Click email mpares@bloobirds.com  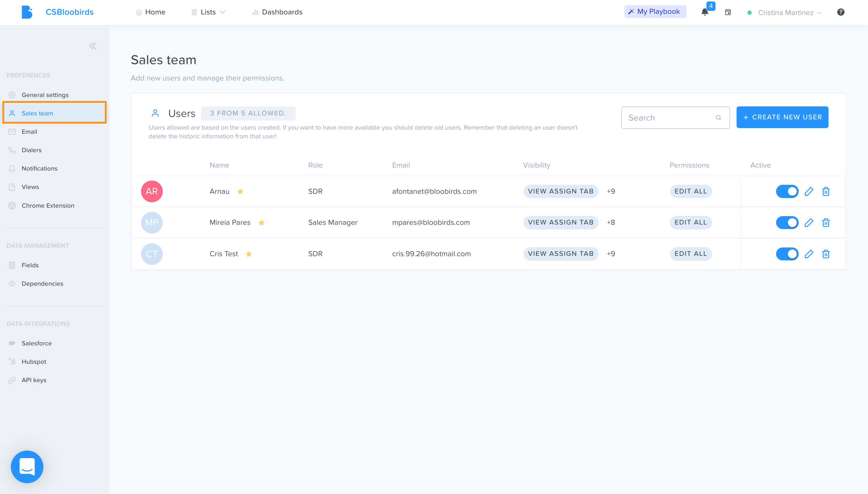431,222
